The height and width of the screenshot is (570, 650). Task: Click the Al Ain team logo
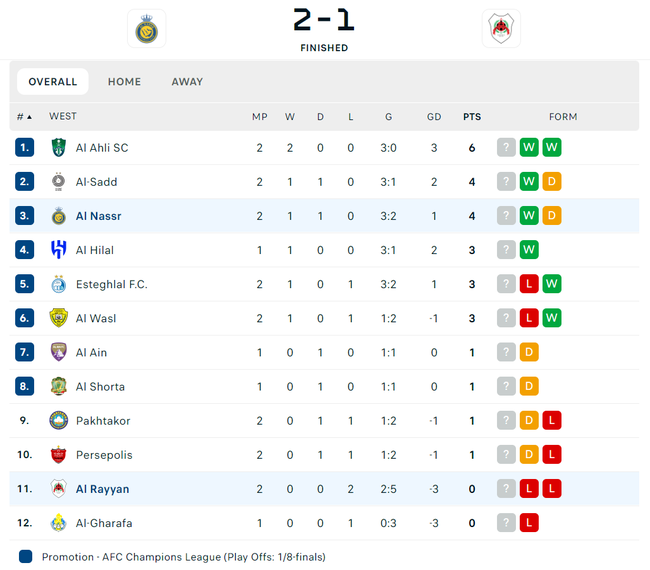pos(58,352)
